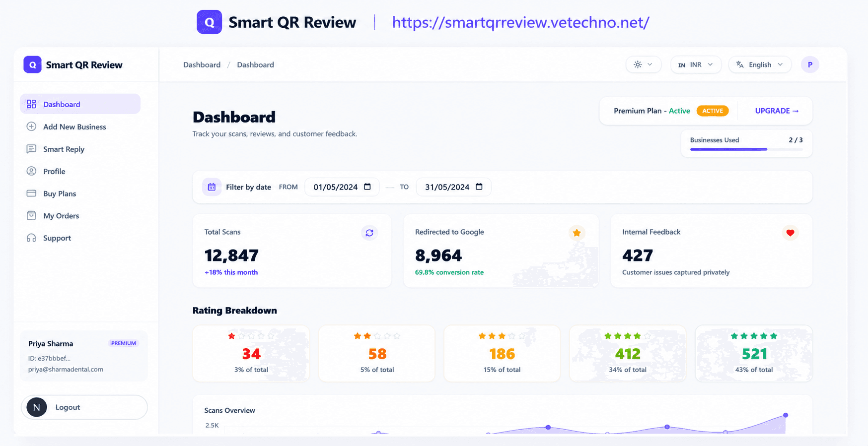Click the second Dashboard breadcrumb
Image resolution: width=868 pixels, height=446 pixels.
[255, 64]
